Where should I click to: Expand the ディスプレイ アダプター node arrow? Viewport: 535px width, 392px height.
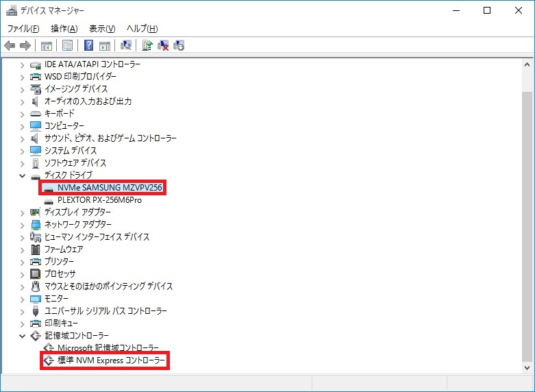(x=22, y=212)
